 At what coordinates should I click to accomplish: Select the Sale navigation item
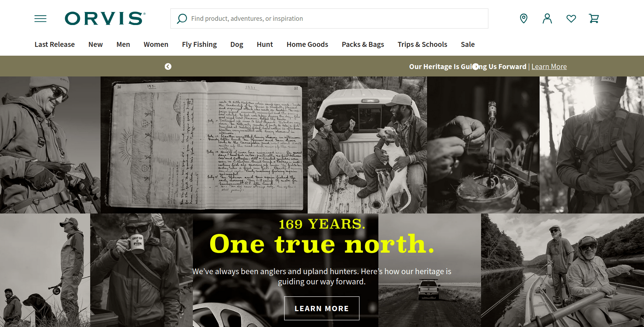pyautogui.click(x=468, y=44)
